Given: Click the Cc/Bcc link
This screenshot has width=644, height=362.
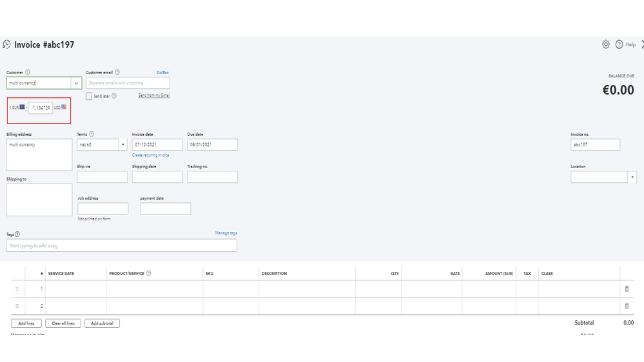Looking at the screenshot, I should [162, 73].
